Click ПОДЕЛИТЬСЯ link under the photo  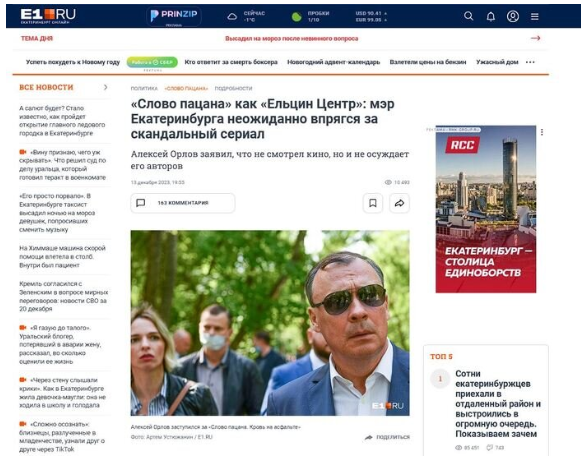point(388,437)
